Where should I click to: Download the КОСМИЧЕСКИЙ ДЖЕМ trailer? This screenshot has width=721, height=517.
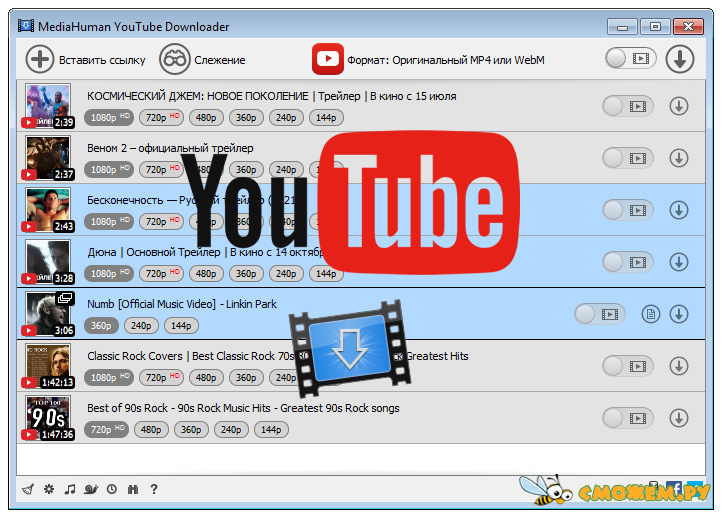[x=679, y=106]
